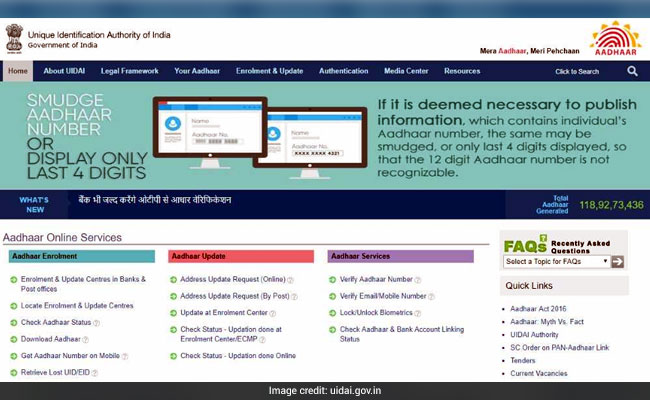This screenshot has width=650, height=400.
Task: Open Current Vacancies quick link
Action: point(538,373)
